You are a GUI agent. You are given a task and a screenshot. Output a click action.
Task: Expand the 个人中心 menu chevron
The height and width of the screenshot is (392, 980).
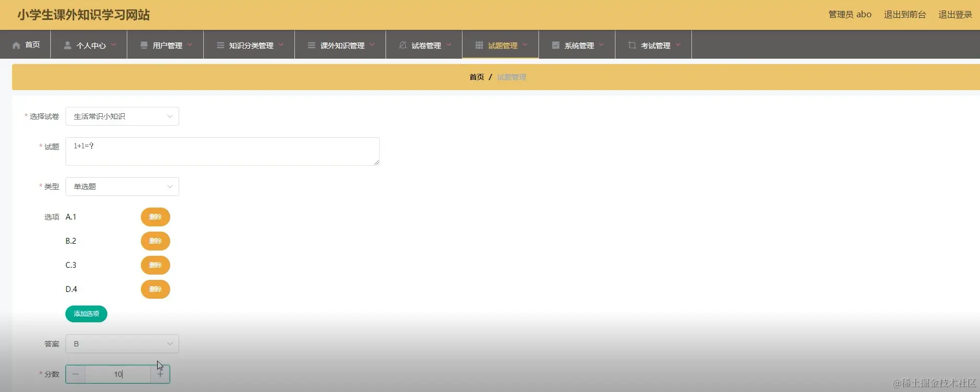pyautogui.click(x=113, y=45)
